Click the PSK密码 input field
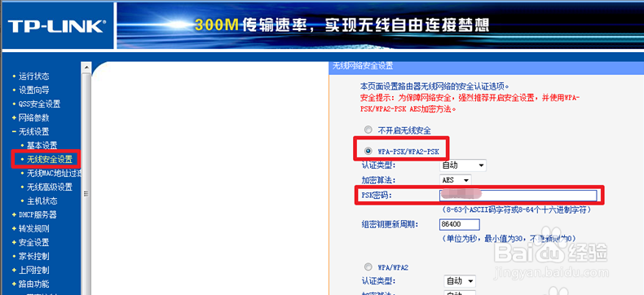Screen dimensions: 644x295 (518, 195)
